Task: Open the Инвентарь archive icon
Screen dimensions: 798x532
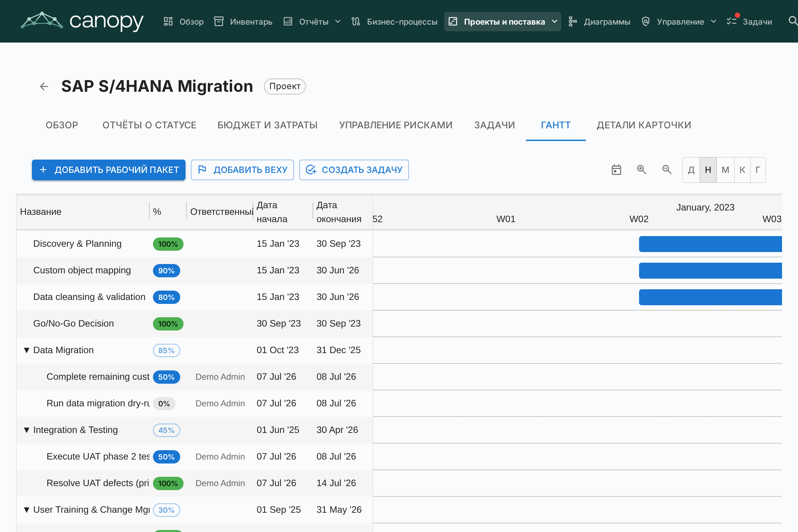Action: point(219,21)
